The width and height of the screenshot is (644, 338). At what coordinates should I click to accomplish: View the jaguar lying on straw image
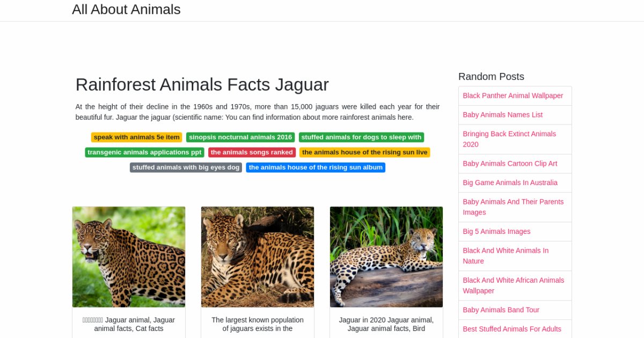258,257
